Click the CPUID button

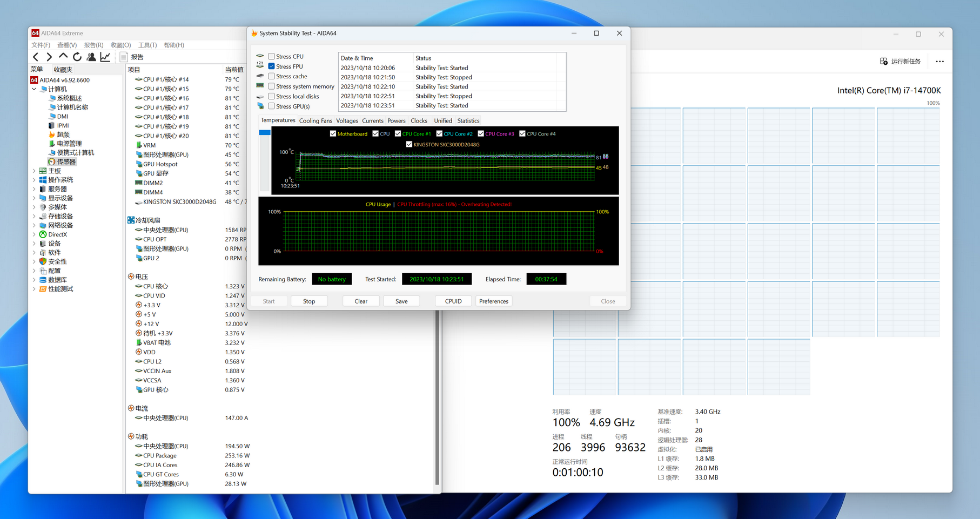pyautogui.click(x=453, y=301)
